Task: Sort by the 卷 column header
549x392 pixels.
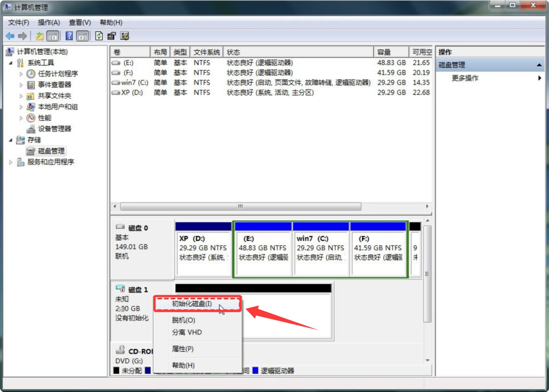Action: coord(130,52)
